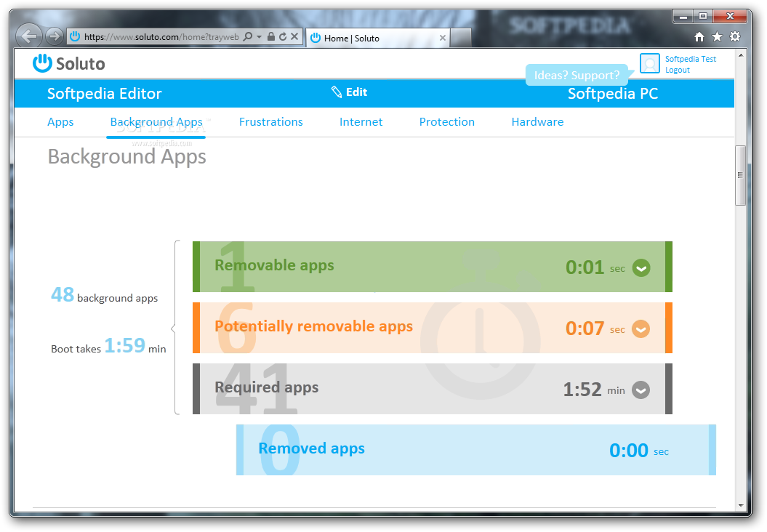Click the Stop loading X in address bar
The width and height of the screenshot is (767, 532).
(294, 36)
